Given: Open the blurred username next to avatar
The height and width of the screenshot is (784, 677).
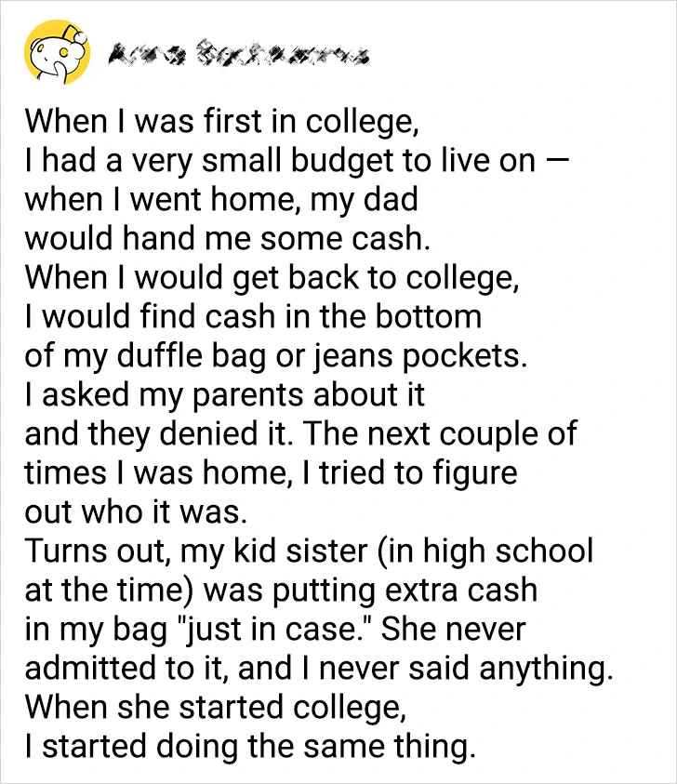Looking at the screenshot, I should 235,56.
